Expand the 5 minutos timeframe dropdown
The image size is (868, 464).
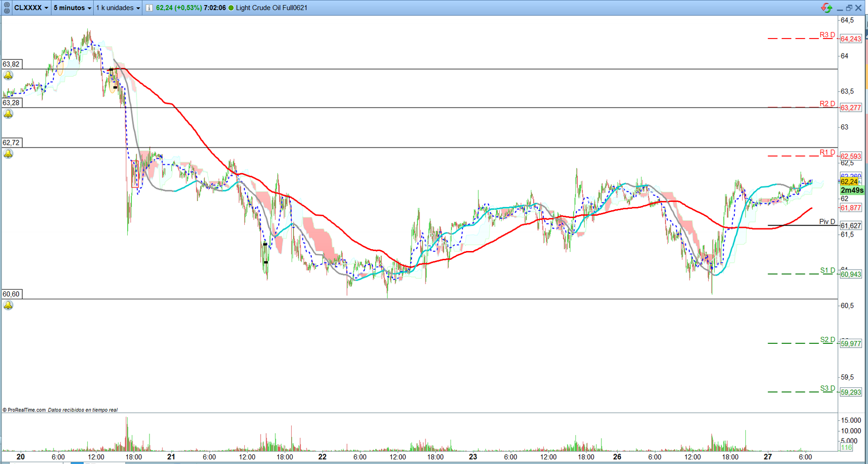[x=72, y=8]
